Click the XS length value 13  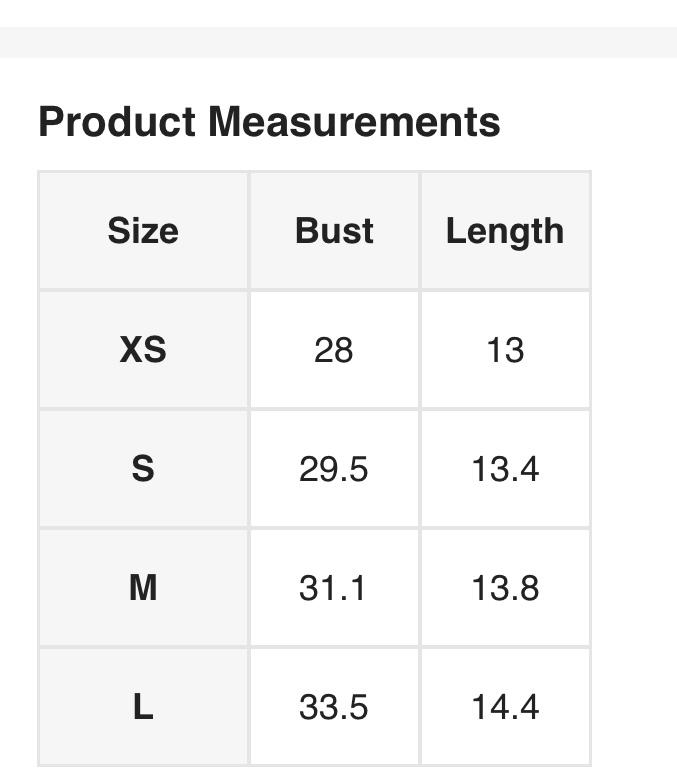505,350
